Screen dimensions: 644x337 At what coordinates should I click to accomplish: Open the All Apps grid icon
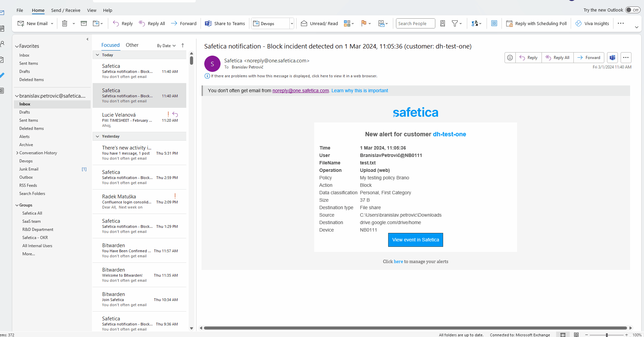click(494, 23)
